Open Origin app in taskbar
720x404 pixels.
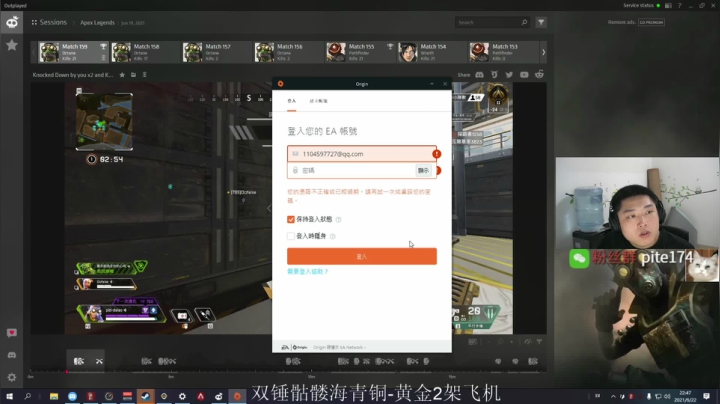tap(237, 396)
